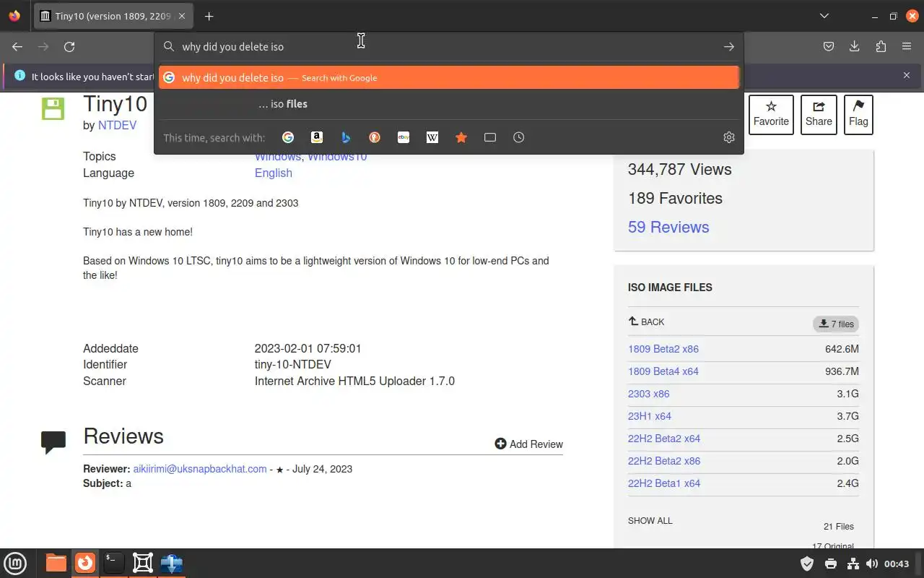Open the Firefox downloads panel
This screenshot has height=578, width=924.
pos(855,47)
